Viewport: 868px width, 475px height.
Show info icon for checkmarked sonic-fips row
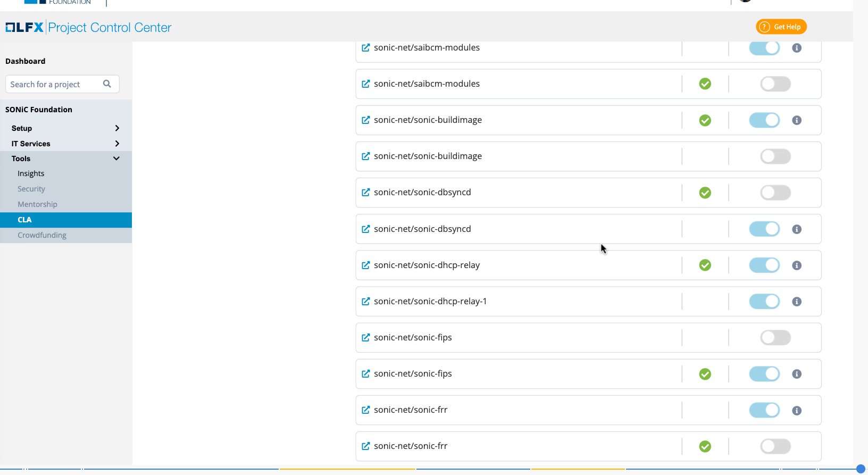pyautogui.click(x=797, y=374)
